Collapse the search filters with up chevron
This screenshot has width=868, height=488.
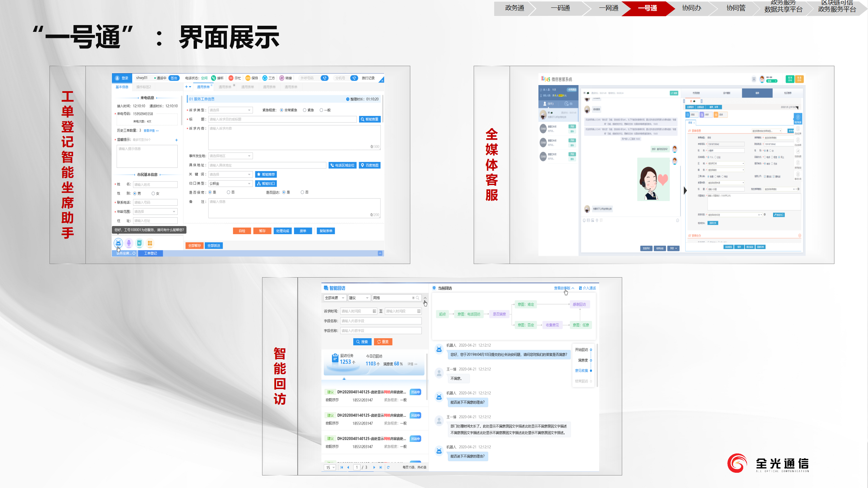pyautogui.click(x=425, y=298)
